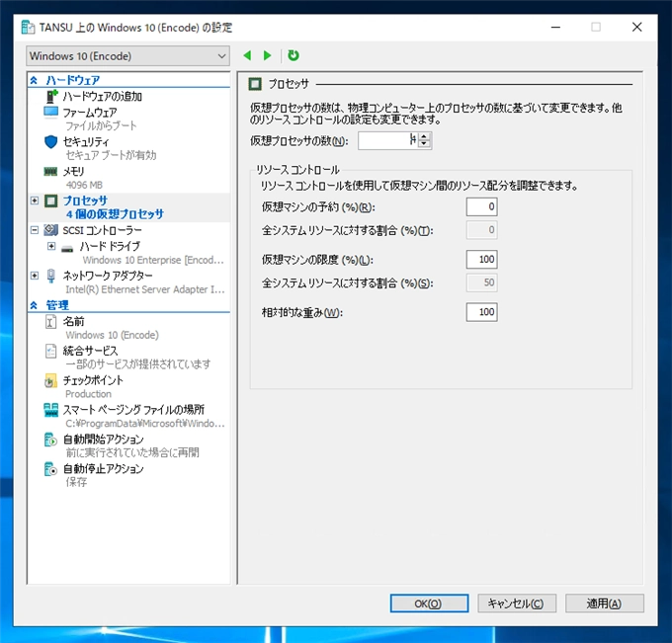Click 'ファイルからブート' text
672x643 pixels.
(101, 125)
